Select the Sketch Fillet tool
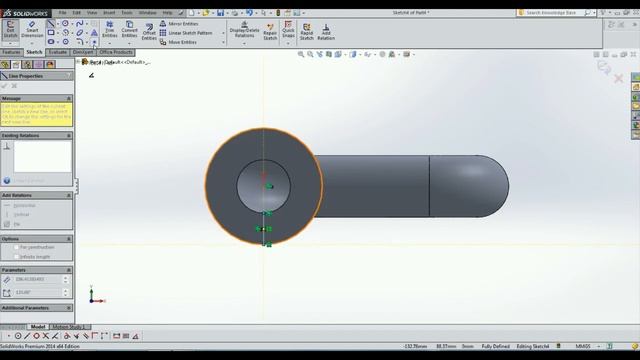The image size is (640, 360). pyautogui.click(x=80, y=42)
